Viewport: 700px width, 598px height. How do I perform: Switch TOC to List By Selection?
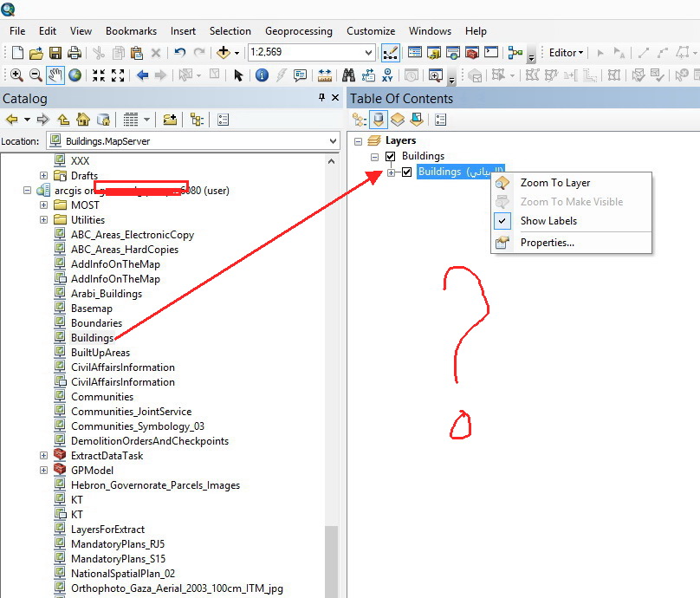pyautogui.click(x=417, y=120)
